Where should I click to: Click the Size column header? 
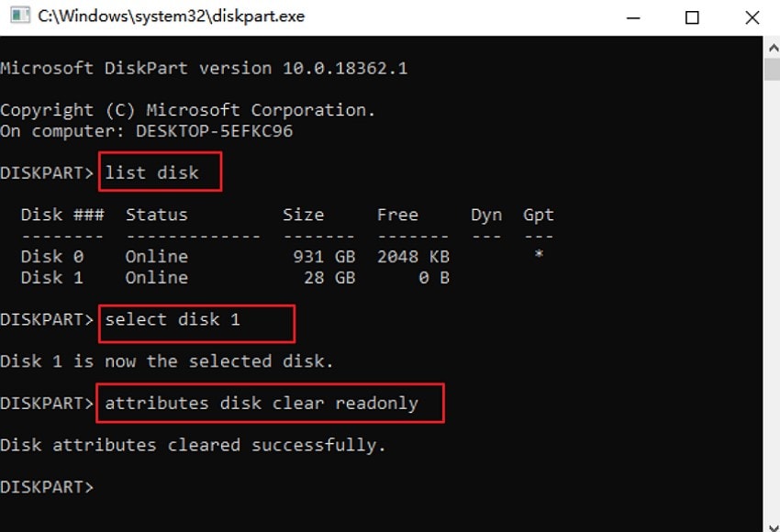coord(303,215)
